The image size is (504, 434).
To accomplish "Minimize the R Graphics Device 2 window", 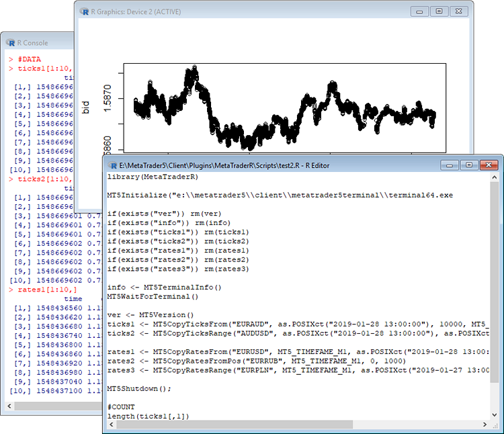I will tap(421, 11).
